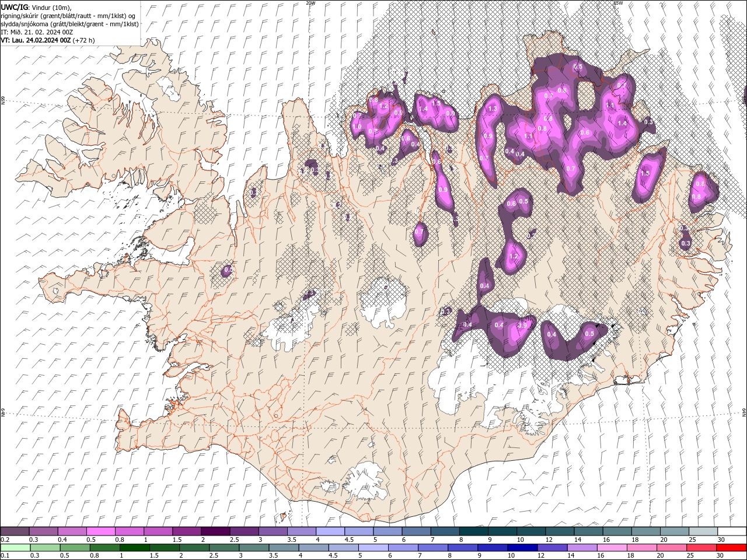Screen dimensions: 747x560
Task: Click the 8 swatch in lower legend row
Action: coord(463,547)
